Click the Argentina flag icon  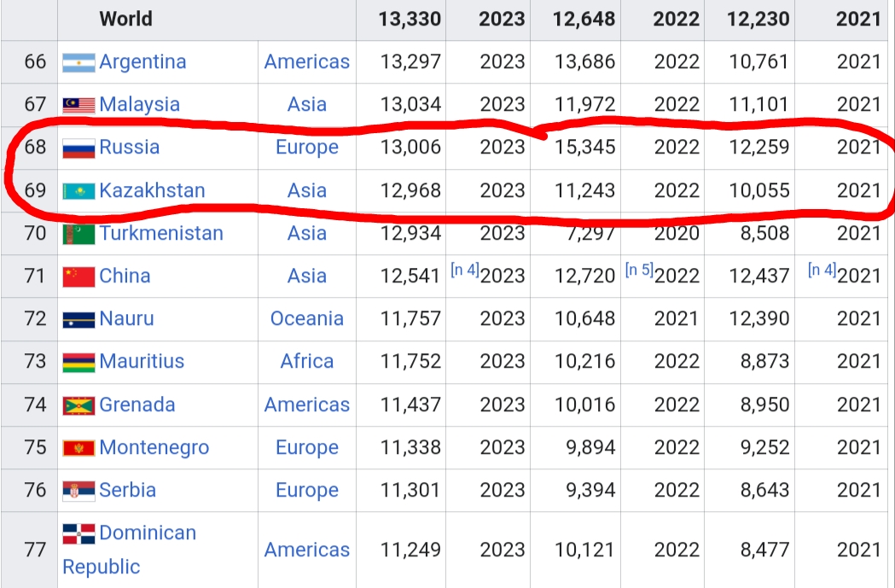point(78,62)
